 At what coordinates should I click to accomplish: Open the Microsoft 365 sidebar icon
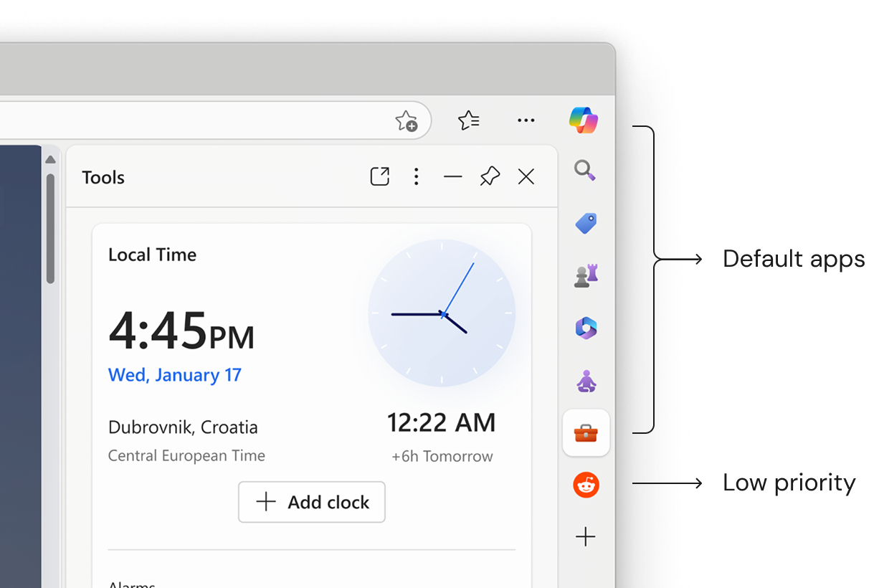(586, 328)
